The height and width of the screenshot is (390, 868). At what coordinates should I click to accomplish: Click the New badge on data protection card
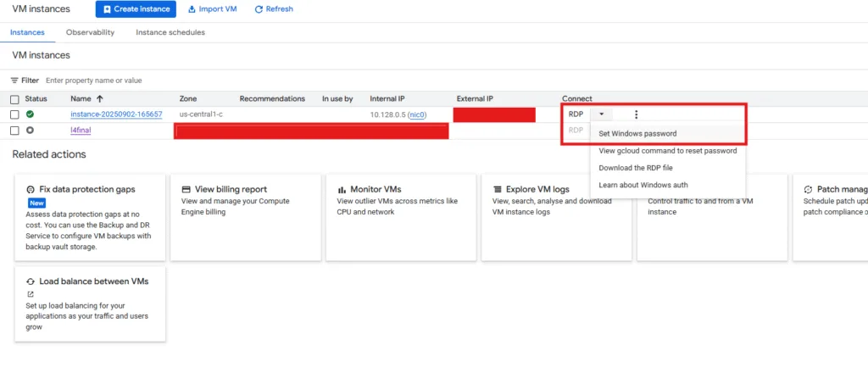point(37,203)
